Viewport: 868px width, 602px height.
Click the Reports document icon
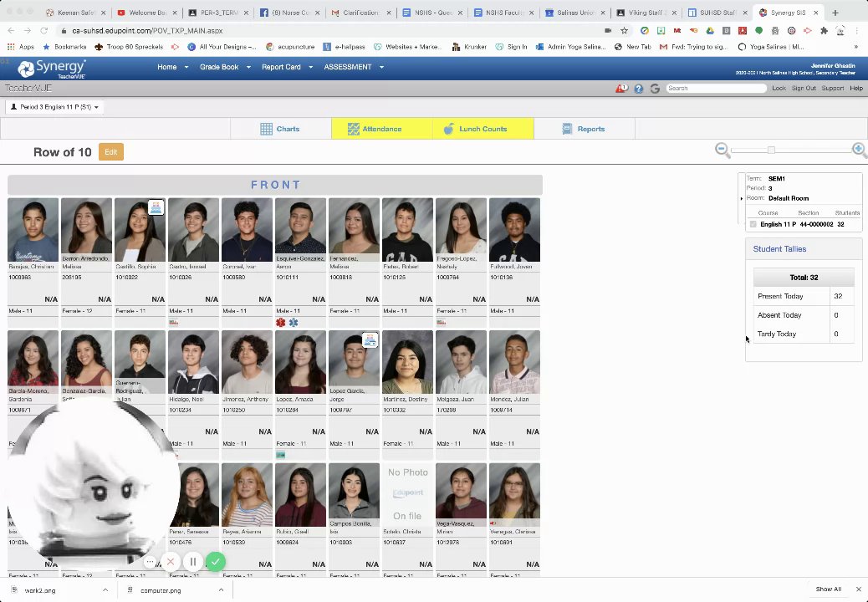pyautogui.click(x=567, y=129)
